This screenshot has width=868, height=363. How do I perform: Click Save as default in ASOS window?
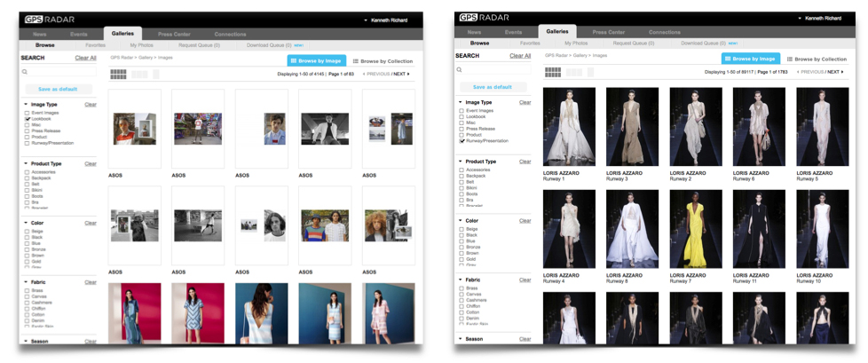click(x=58, y=89)
